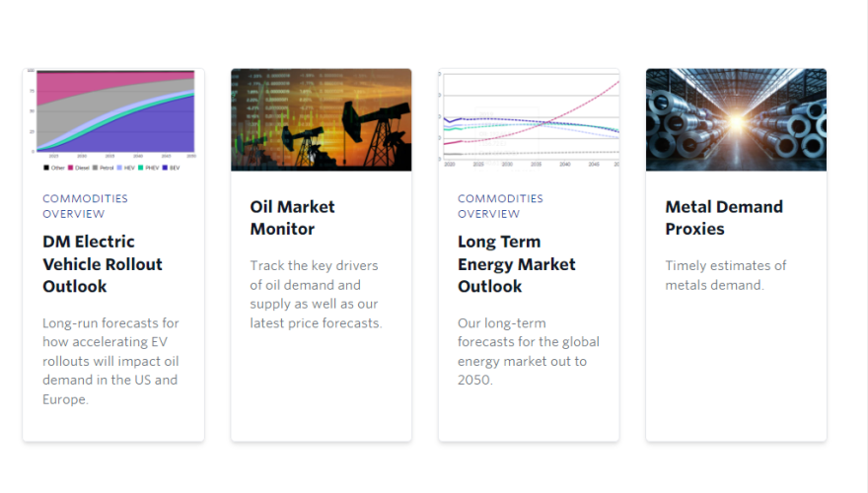Open the Oil Market Monitor title link
The image size is (868, 493).
tap(292, 218)
